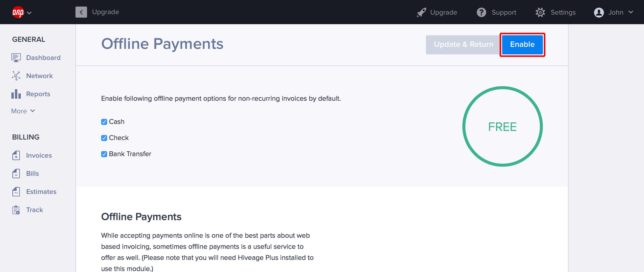Click the Support question mark icon
Image resolution: width=644 pixels, height=272 pixels.
coord(481,12)
